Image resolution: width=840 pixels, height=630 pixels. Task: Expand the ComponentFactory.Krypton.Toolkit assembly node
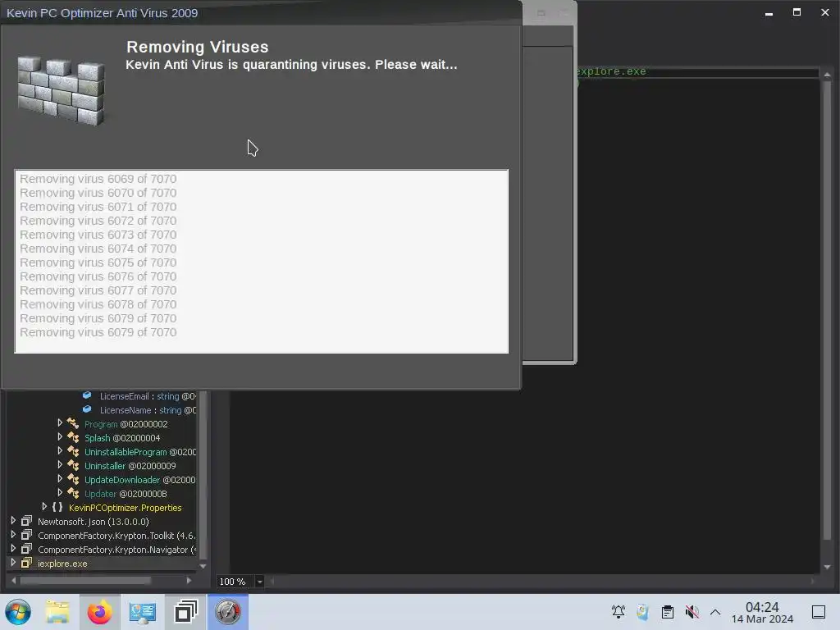pos(13,535)
